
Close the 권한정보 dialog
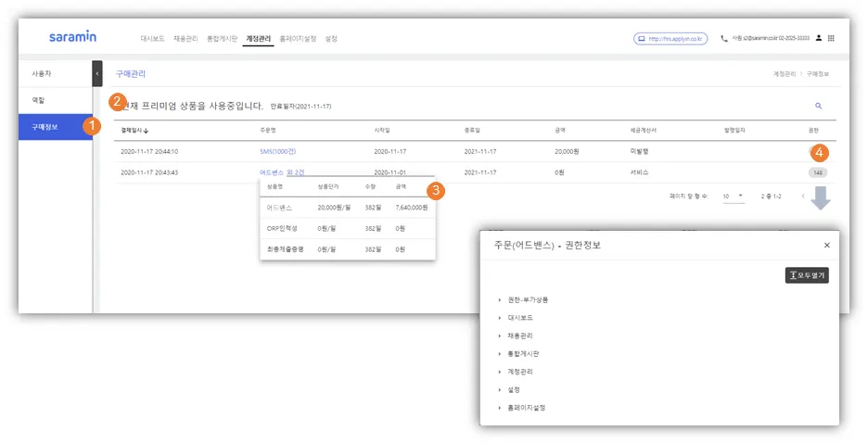pos(826,245)
